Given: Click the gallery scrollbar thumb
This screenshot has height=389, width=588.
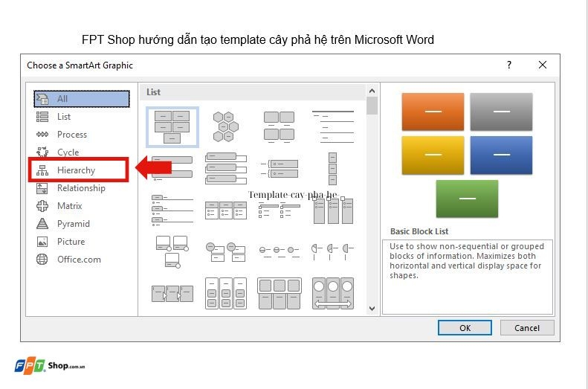Looking at the screenshot, I should click(x=372, y=106).
